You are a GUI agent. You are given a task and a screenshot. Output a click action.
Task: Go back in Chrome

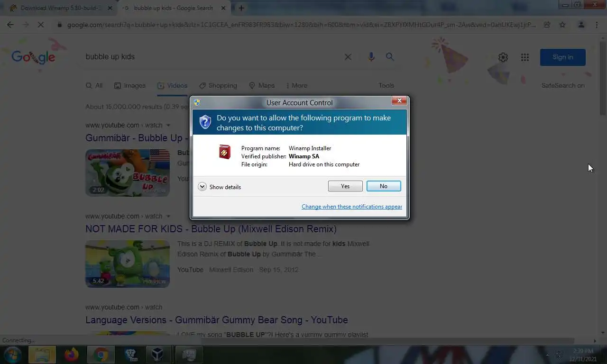tap(10, 25)
